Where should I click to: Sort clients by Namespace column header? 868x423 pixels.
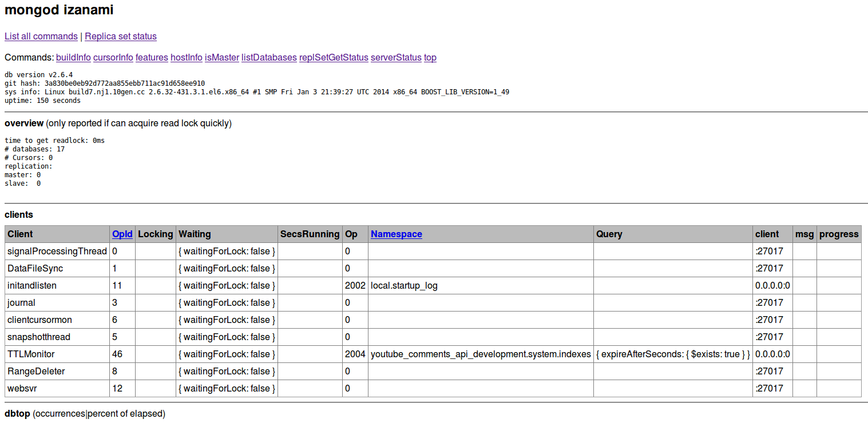[397, 234]
